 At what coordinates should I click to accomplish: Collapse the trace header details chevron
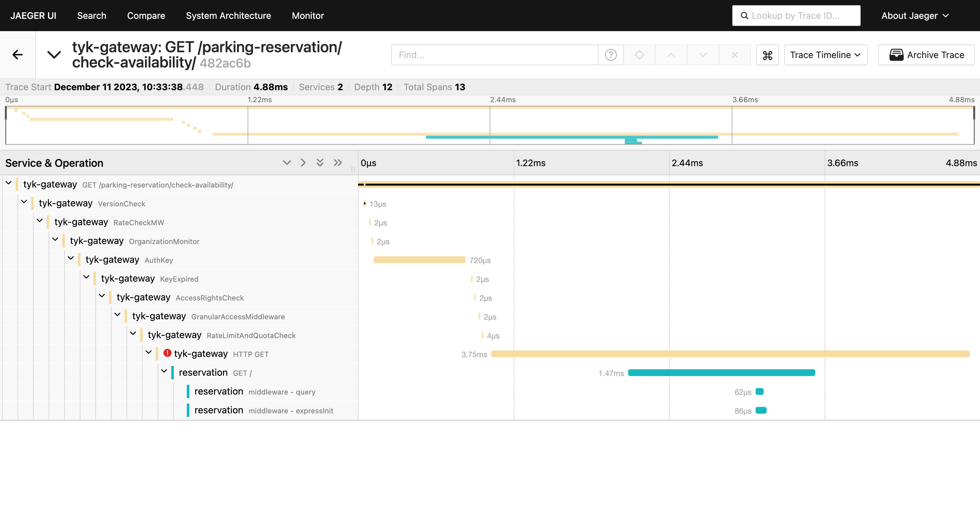click(54, 55)
